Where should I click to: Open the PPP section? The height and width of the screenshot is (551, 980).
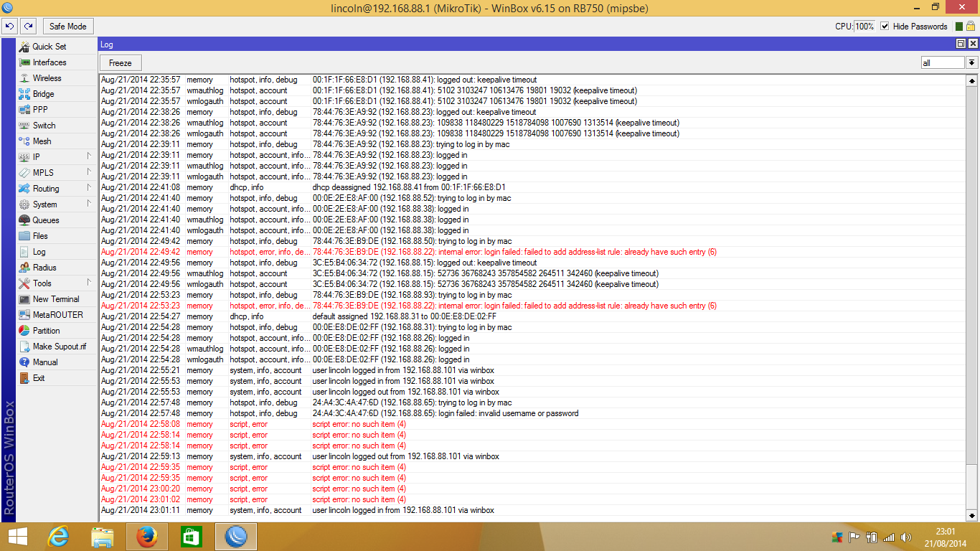tap(56, 110)
